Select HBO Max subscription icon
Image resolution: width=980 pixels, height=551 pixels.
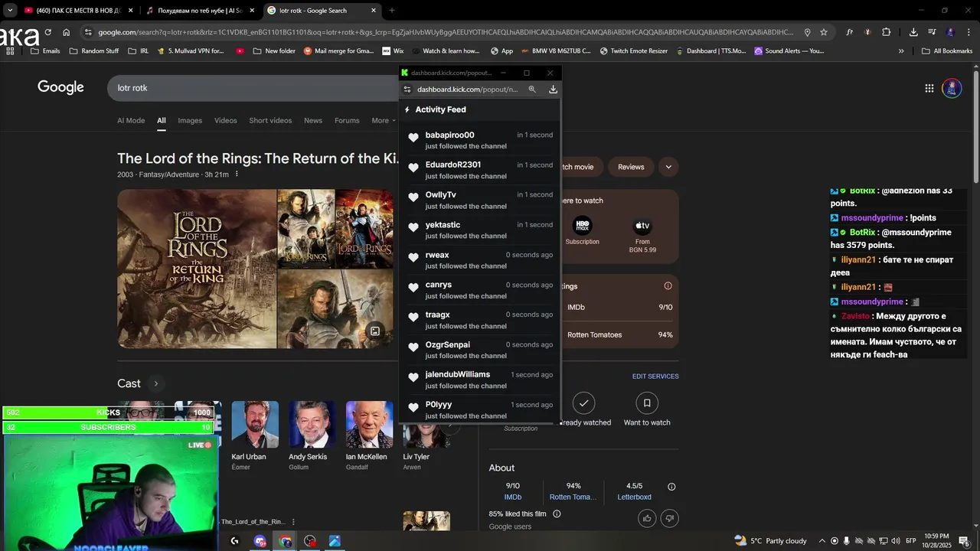(582, 226)
